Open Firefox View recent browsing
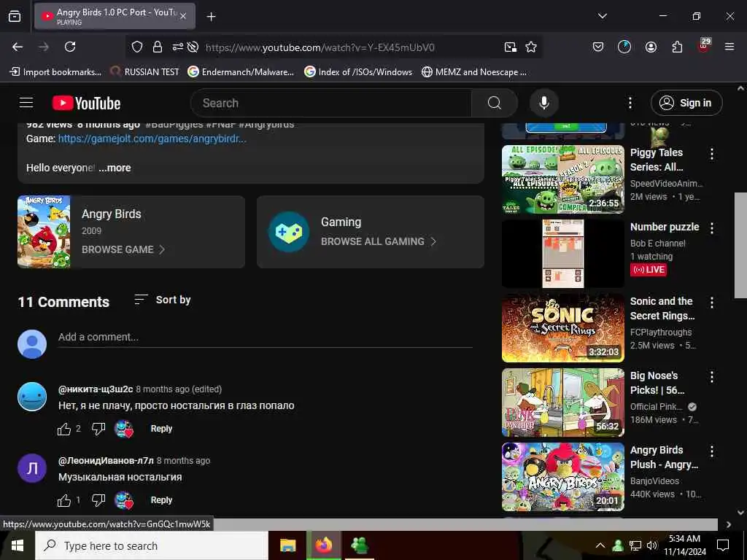This screenshot has width=747, height=560. (15, 16)
